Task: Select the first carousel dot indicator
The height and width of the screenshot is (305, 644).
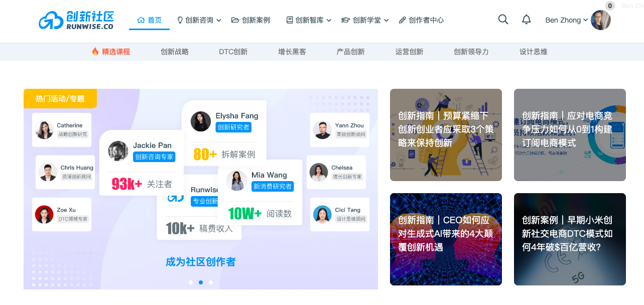Action: tap(191, 282)
